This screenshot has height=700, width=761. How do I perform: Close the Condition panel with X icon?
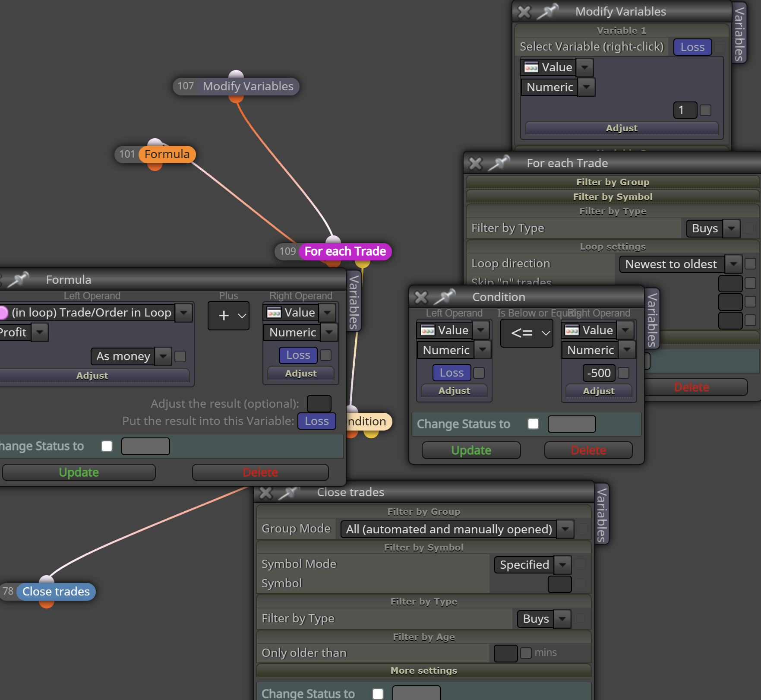[421, 297]
